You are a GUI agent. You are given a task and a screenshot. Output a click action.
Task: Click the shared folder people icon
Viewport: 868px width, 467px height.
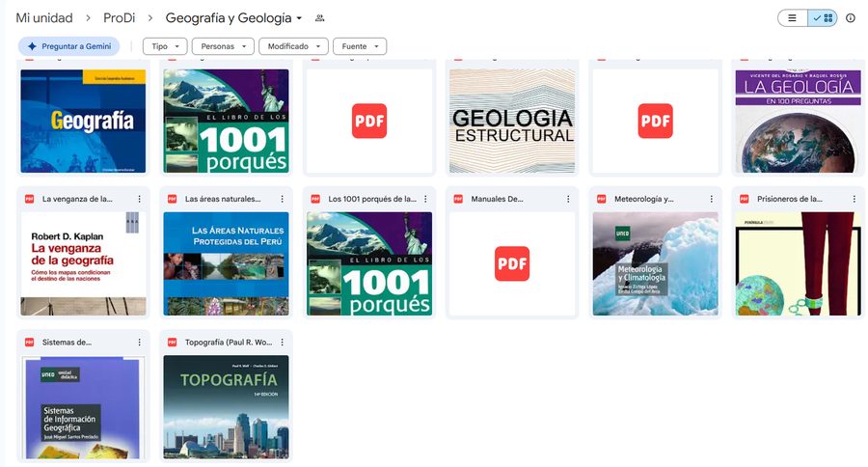[x=319, y=18]
